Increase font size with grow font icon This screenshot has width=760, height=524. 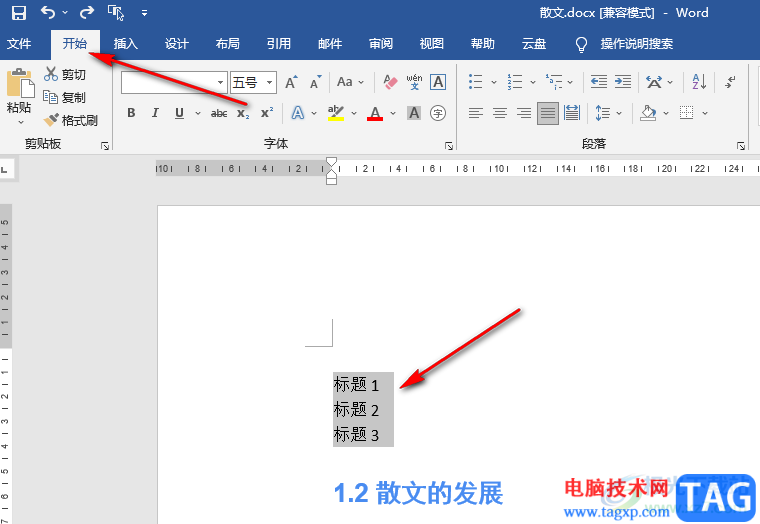coord(291,82)
